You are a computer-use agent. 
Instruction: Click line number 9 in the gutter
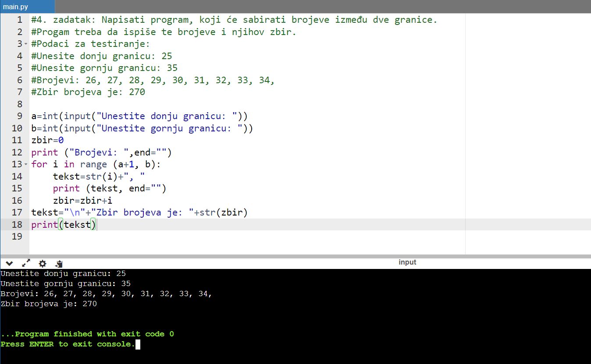point(17,116)
